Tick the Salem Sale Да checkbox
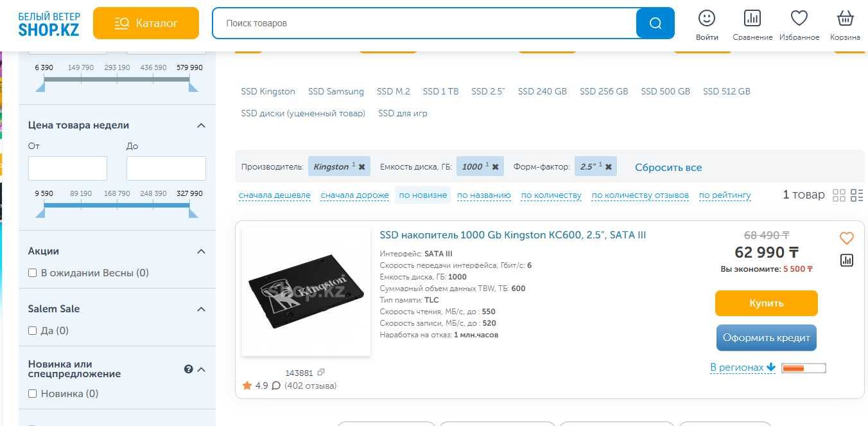Image resolution: width=868 pixels, height=426 pixels. (33, 331)
